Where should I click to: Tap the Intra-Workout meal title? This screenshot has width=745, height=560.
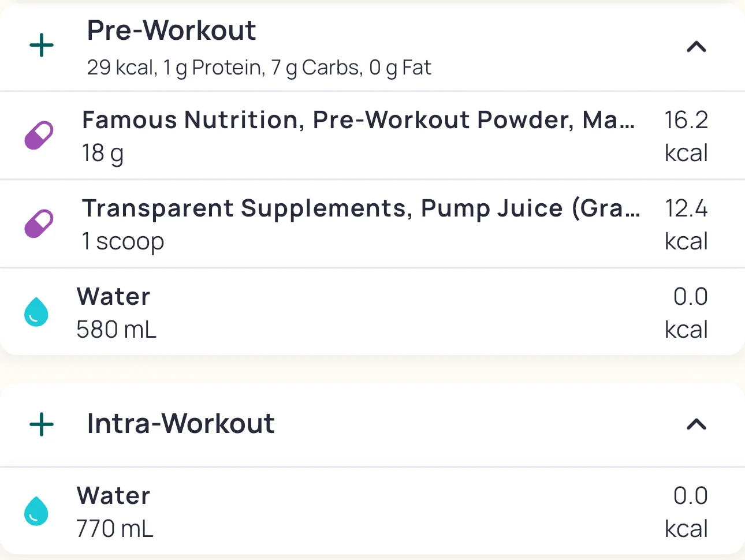coord(181,424)
